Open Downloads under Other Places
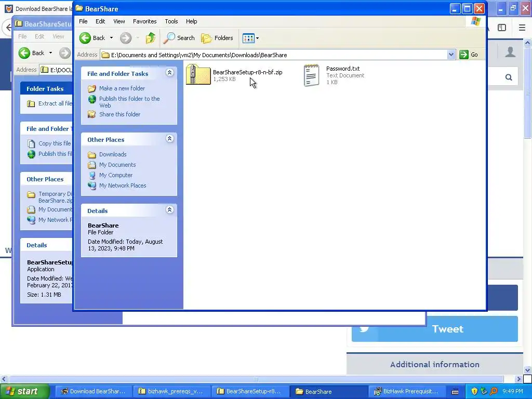Image resolution: width=532 pixels, height=399 pixels. (x=113, y=154)
